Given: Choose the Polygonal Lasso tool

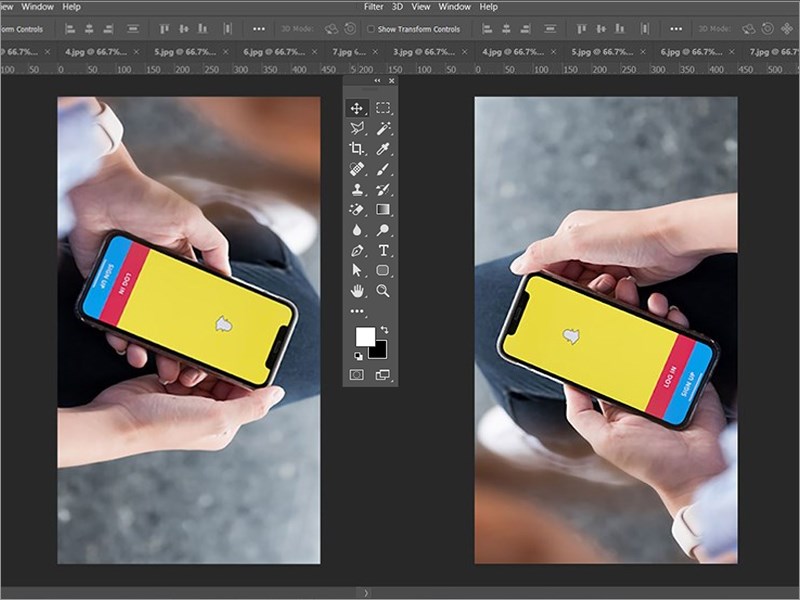Looking at the screenshot, I should [x=357, y=128].
